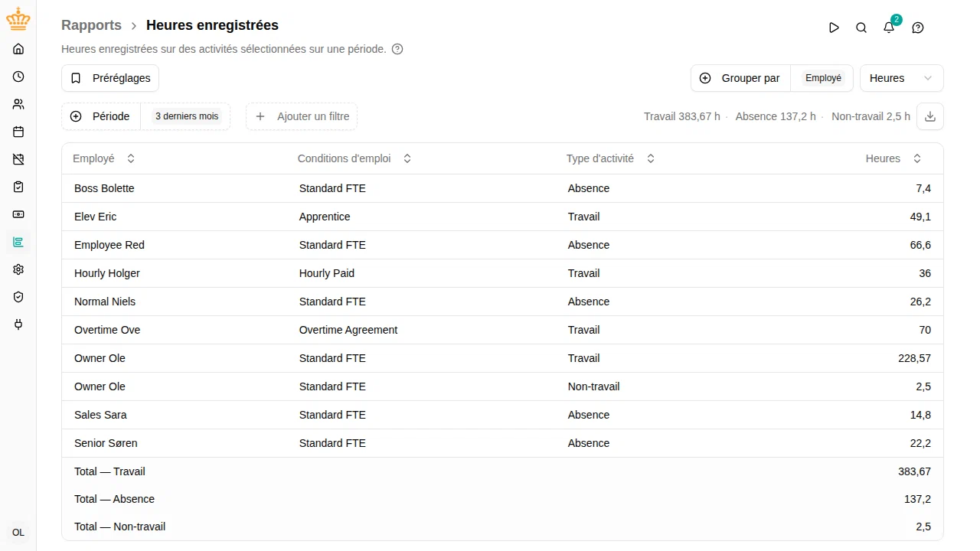This screenshot has height=551, width=980.
Task: Download the report with the download icon
Action: coord(930,116)
